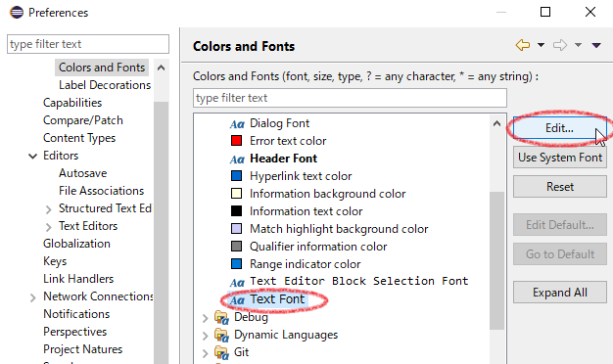Screen dimensions: 613x364
Task: Focus the Colors and Fonts filter field
Action: click(350, 98)
